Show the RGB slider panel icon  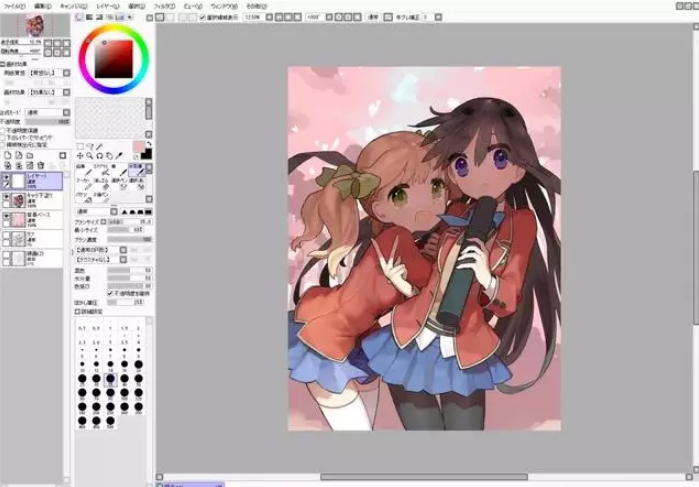click(90, 17)
